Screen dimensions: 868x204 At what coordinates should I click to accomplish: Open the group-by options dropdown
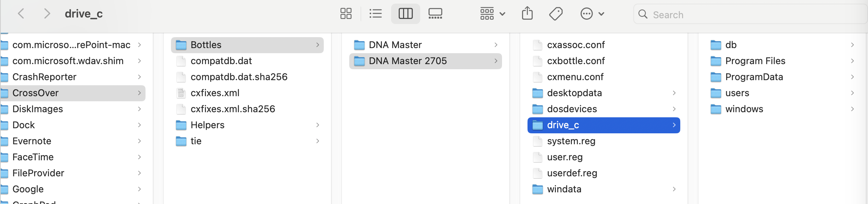(x=493, y=14)
